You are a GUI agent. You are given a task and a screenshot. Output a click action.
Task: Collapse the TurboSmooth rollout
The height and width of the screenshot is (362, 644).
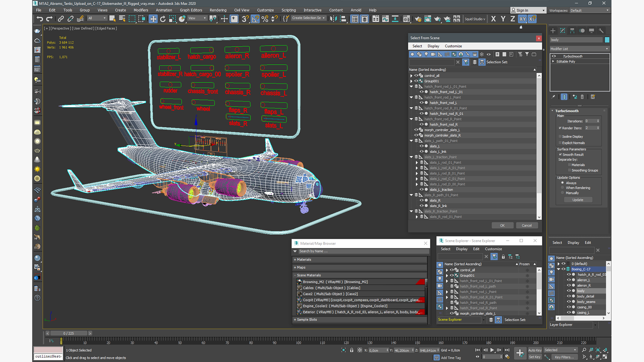click(x=552, y=111)
